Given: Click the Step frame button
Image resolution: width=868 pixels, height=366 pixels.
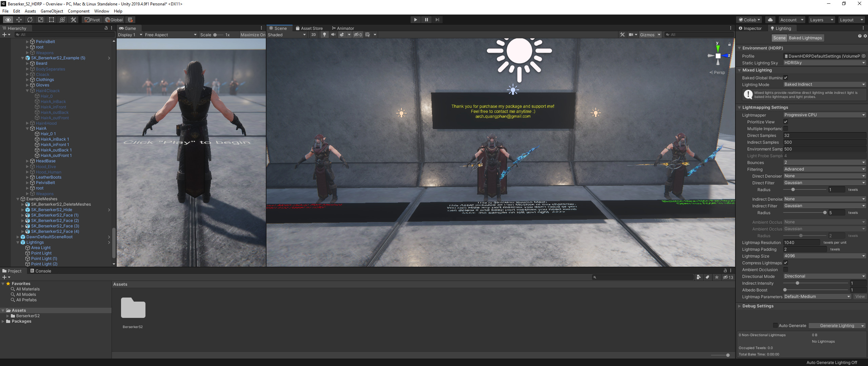Looking at the screenshot, I should click(x=437, y=20).
